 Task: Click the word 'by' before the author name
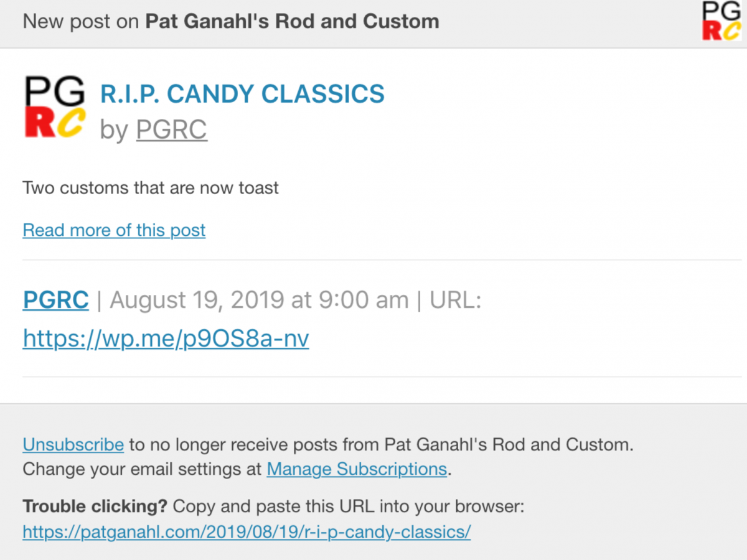click(x=115, y=131)
